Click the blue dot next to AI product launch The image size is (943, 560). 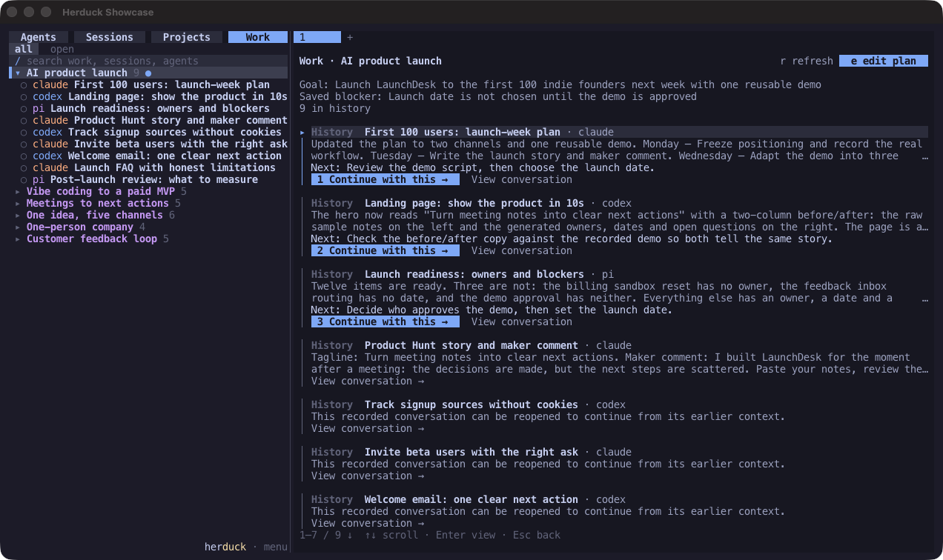[x=148, y=73]
